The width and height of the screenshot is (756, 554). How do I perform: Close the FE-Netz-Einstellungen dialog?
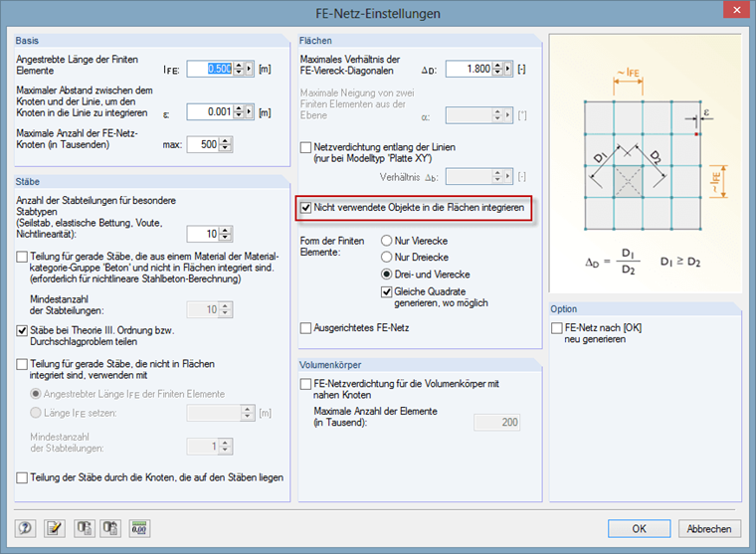click(x=737, y=10)
